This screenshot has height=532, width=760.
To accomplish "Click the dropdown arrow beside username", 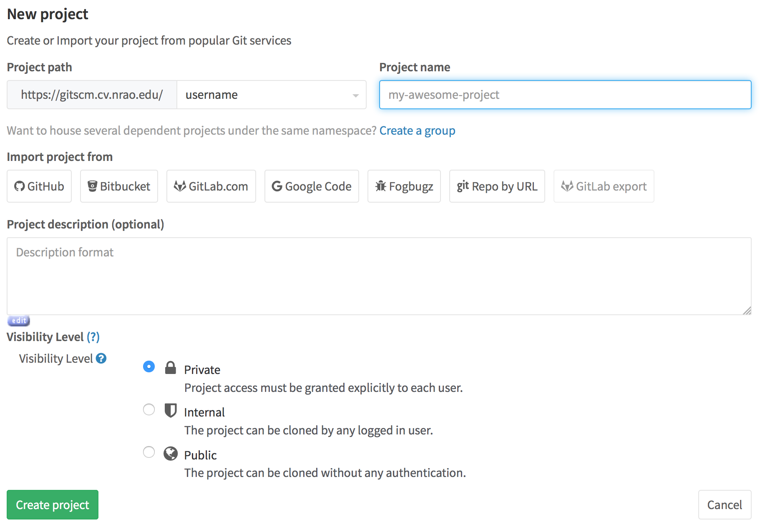I will coord(355,95).
